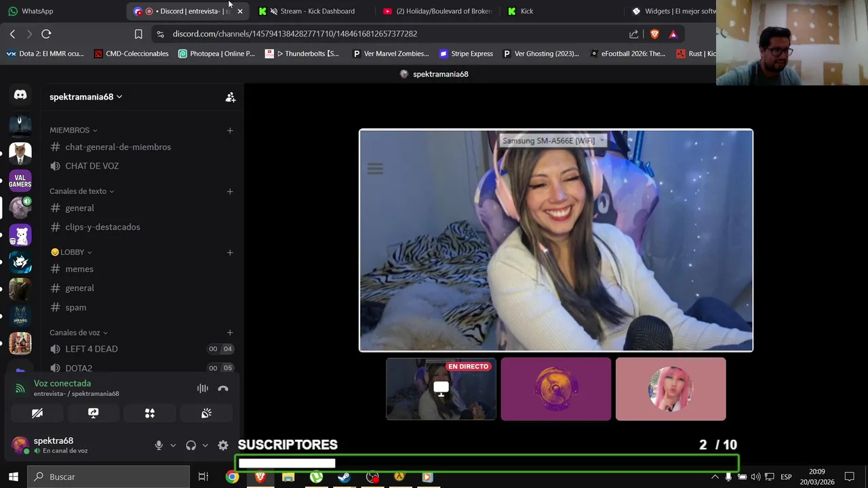Collapse the Canales de texto category
The height and width of the screenshot is (488, 868).
[81, 191]
